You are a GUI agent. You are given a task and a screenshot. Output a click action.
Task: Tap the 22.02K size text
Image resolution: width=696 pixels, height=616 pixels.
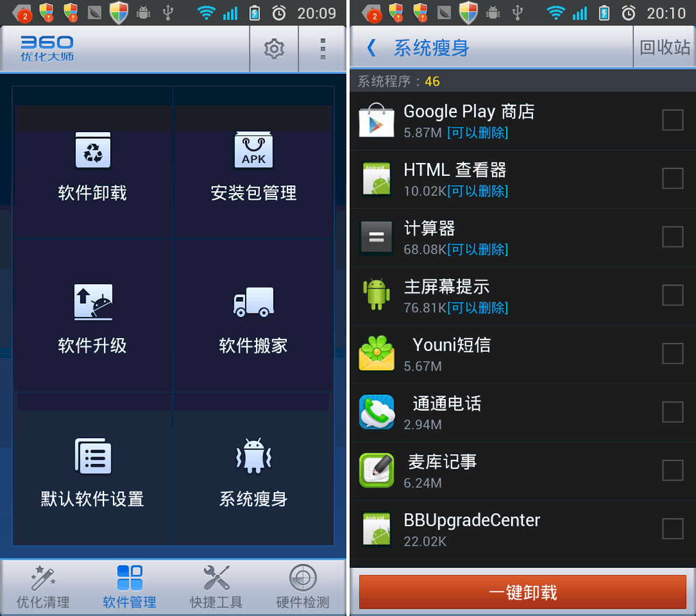coord(425,541)
